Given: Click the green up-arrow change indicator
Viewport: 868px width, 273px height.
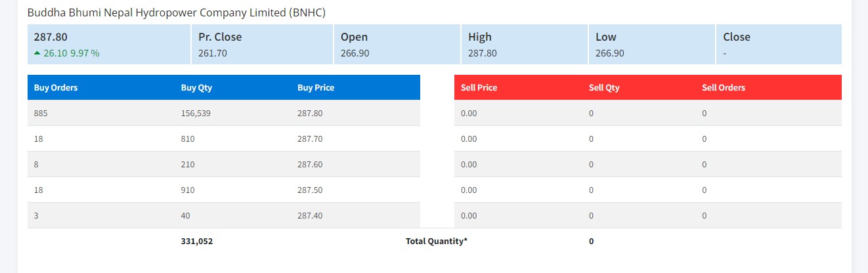Looking at the screenshot, I should pyautogui.click(x=37, y=53).
